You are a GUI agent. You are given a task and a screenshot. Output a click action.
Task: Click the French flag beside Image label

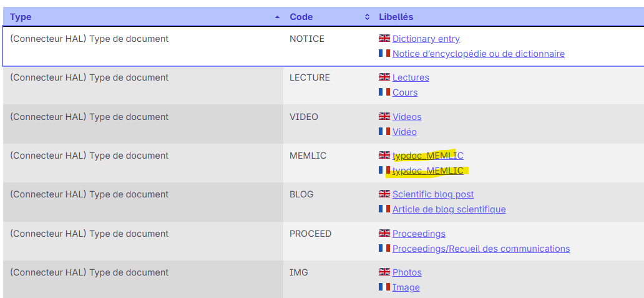(x=384, y=287)
